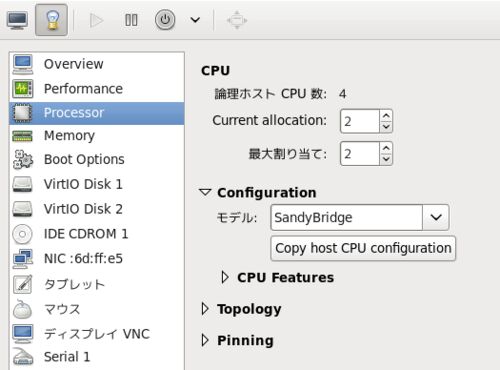Select the タブレット device entry
The width and height of the screenshot is (500, 370).
pos(97,284)
